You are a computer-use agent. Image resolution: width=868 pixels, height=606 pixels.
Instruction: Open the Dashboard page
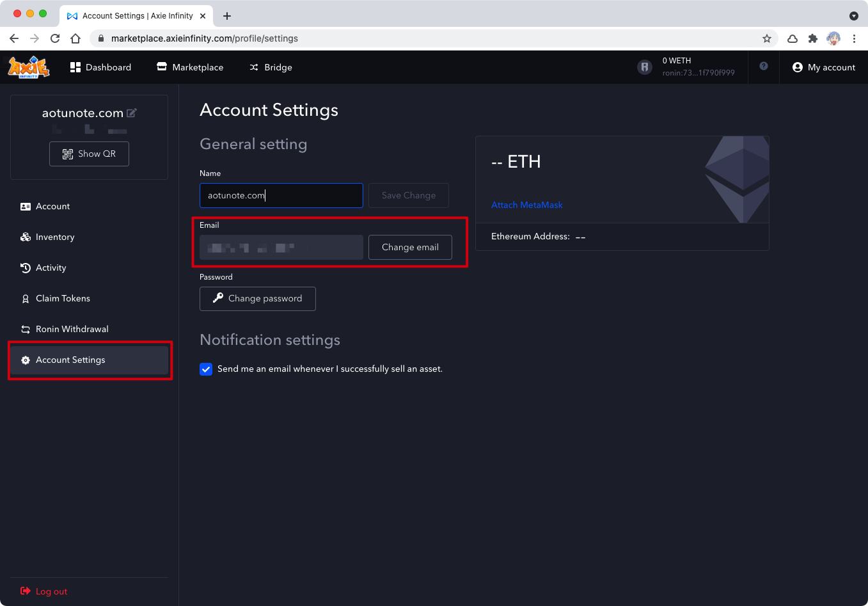coord(100,67)
